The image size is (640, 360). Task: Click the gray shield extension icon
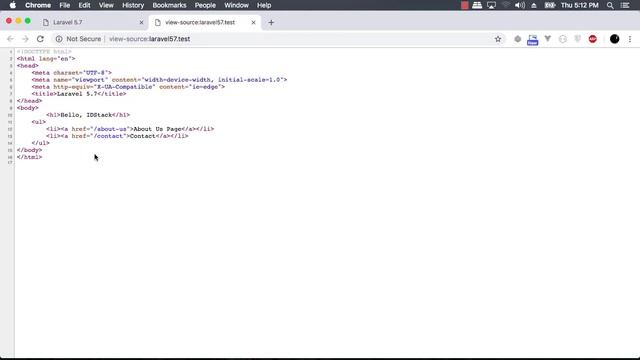pos(578,39)
